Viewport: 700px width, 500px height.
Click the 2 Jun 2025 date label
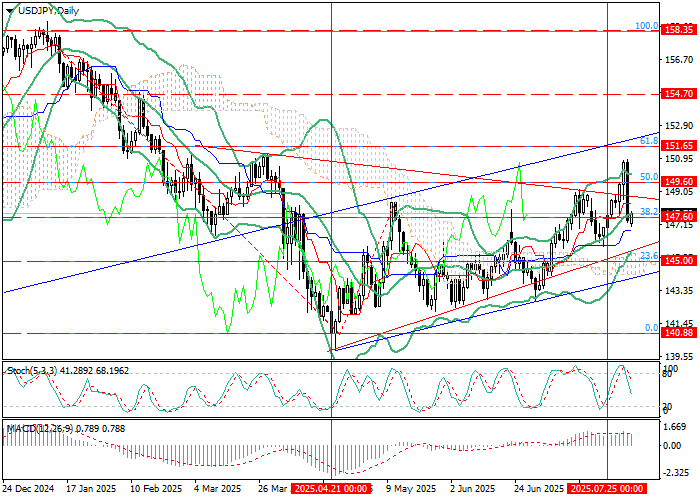coord(474,488)
